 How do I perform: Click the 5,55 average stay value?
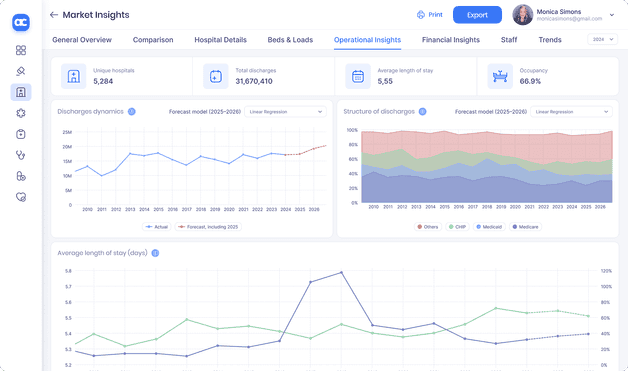coord(385,81)
